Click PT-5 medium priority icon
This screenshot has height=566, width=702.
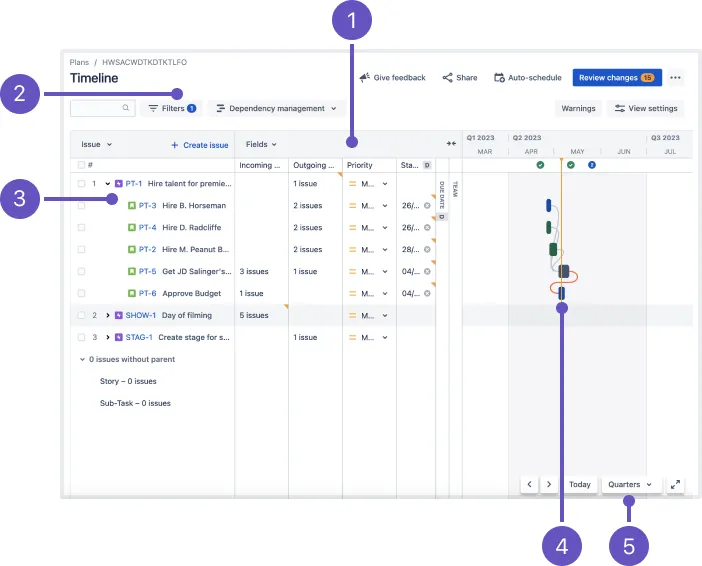tap(353, 271)
